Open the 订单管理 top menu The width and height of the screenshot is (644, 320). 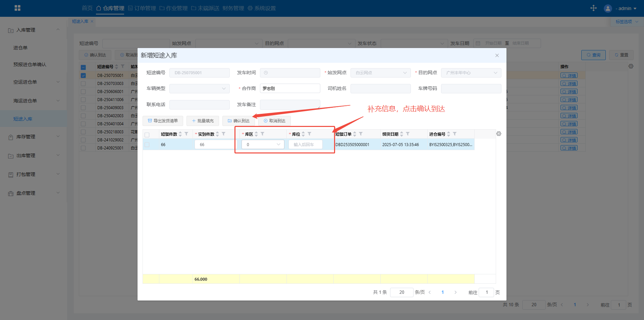[x=142, y=8]
